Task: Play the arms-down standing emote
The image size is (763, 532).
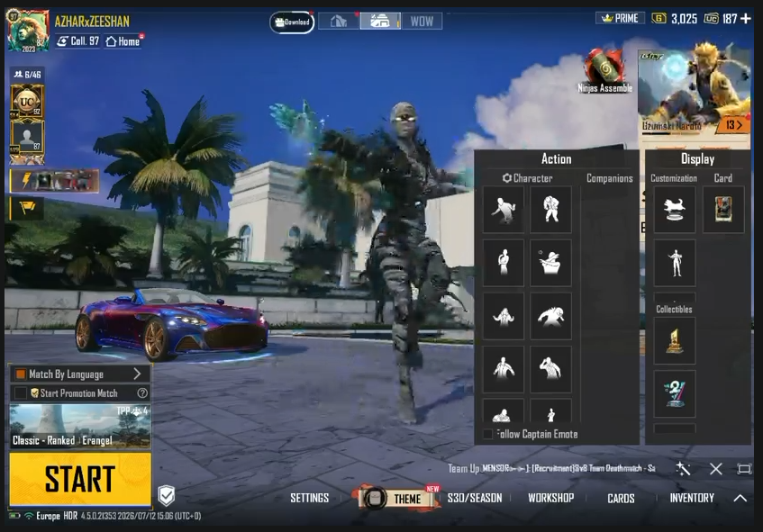Action: coord(504,369)
